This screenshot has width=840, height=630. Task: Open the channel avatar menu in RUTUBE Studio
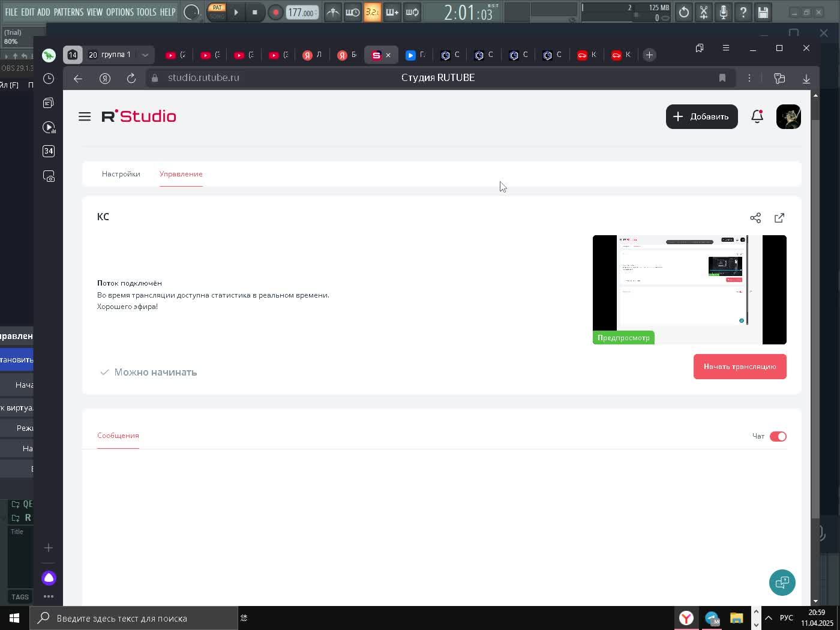788,116
